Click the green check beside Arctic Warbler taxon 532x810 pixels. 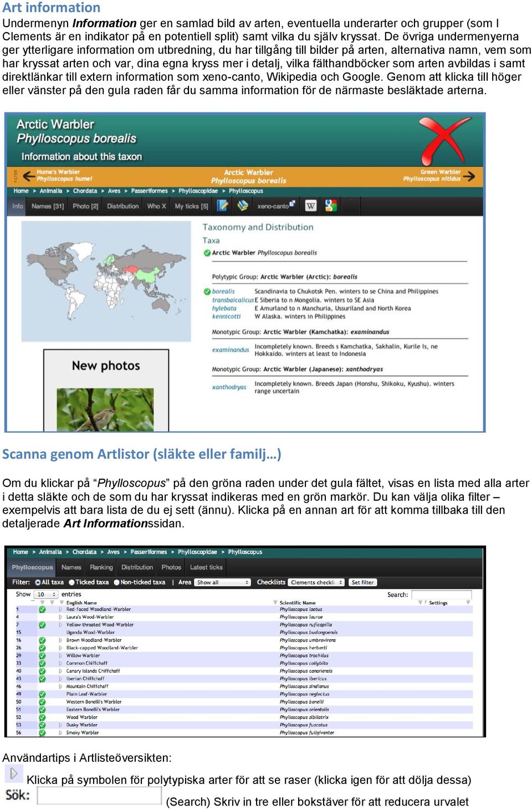(207, 253)
